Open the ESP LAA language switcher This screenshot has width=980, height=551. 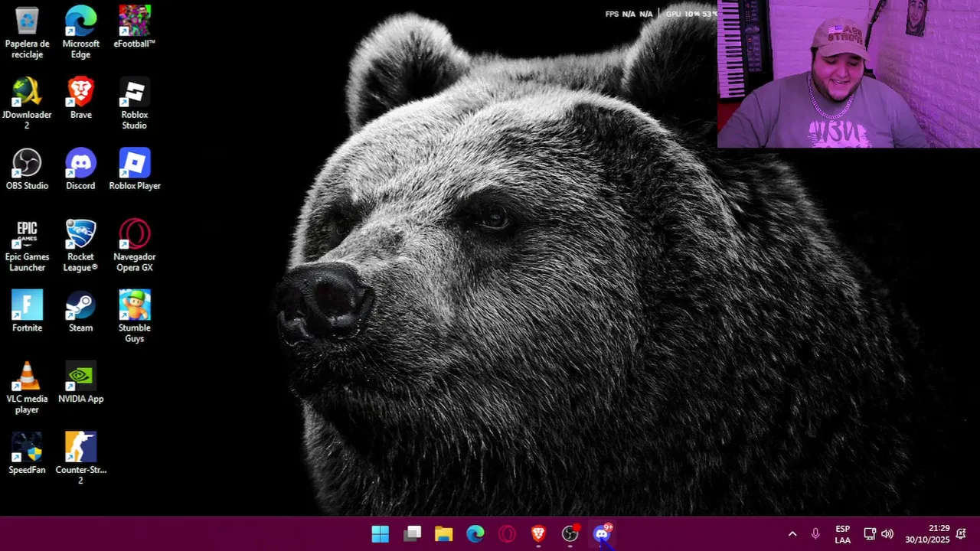coord(842,534)
